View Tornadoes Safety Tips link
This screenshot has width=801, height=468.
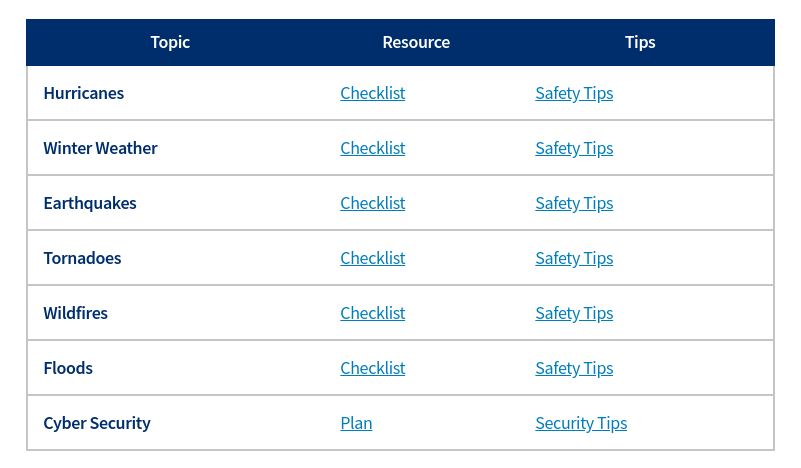pyautogui.click(x=574, y=258)
